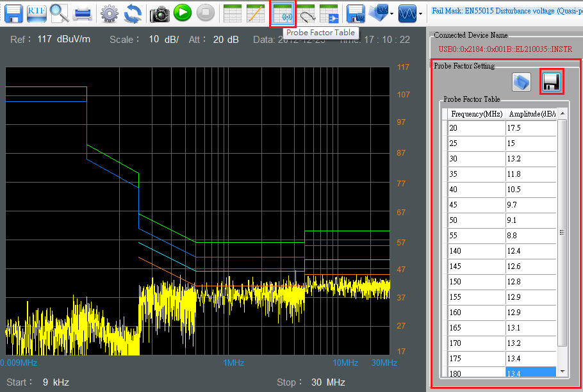Save the probe factor table with the floppy icon
The width and height of the screenshot is (583, 392).
pos(552,81)
